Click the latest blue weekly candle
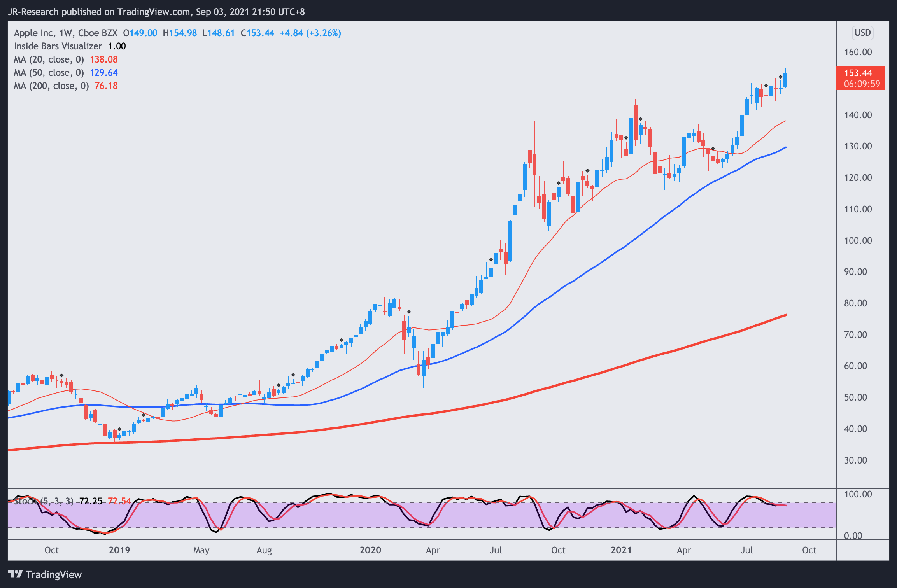 (785, 79)
